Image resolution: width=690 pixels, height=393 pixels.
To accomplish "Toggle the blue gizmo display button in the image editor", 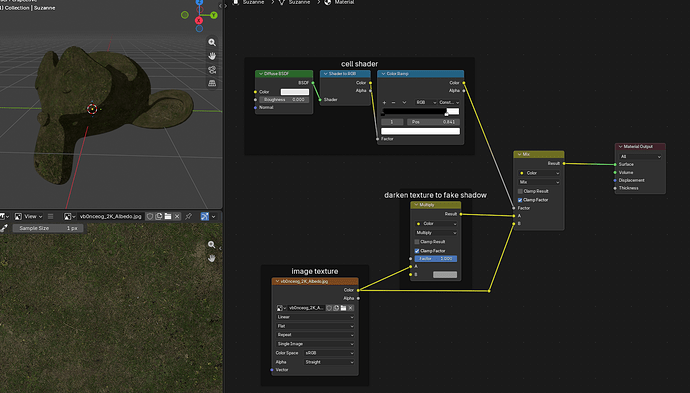I will tap(205, 216).
